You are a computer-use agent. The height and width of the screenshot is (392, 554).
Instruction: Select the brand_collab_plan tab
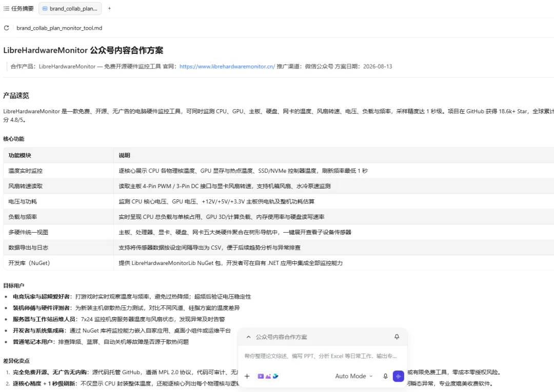click(x=70, y=9)
